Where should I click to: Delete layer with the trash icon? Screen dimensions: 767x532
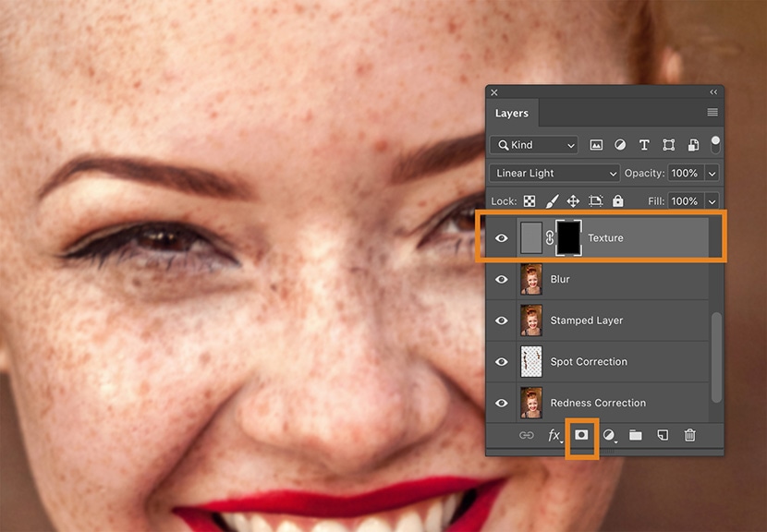pyautogui.click(x=689, y=435)
